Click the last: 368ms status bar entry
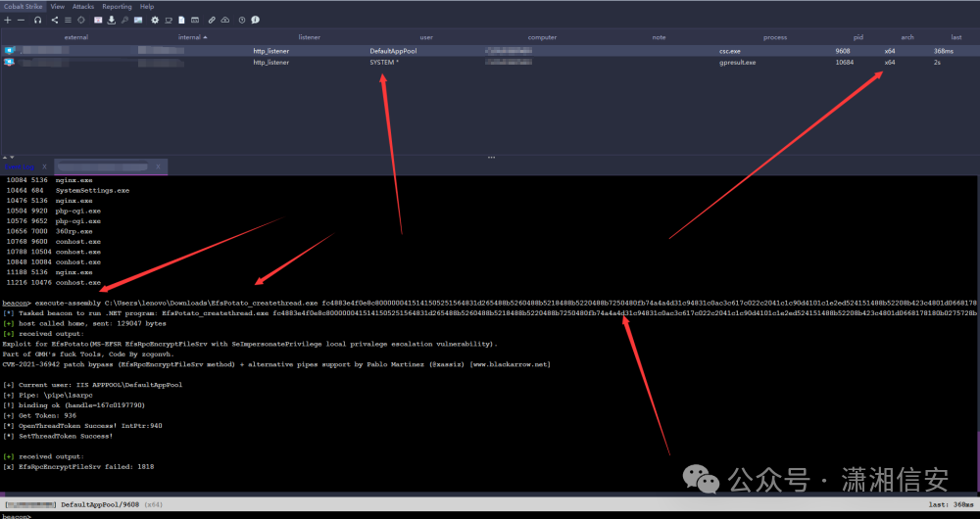This screenshot has height=519, width=980. (x=951, y=504)
